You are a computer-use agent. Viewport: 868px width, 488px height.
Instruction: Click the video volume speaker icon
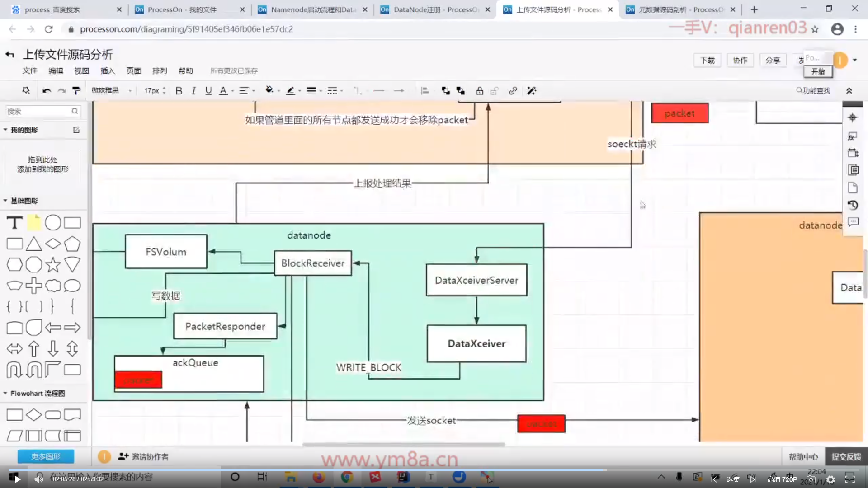point(39,479)
